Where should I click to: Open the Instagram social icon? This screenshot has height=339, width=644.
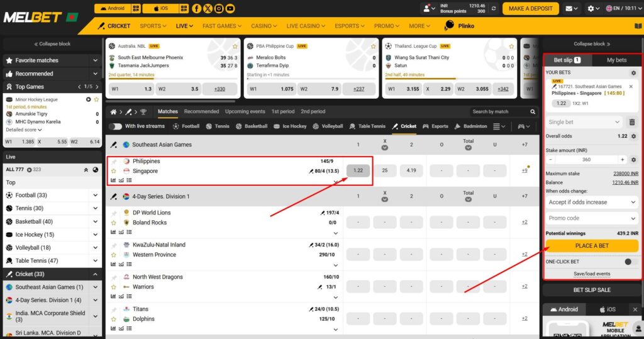tap(219, 8)
